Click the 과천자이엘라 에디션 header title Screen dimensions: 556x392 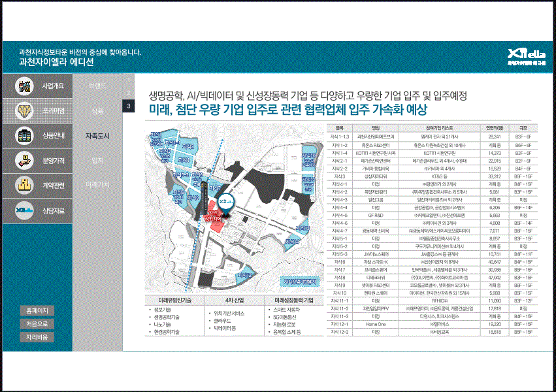(56, 62)
